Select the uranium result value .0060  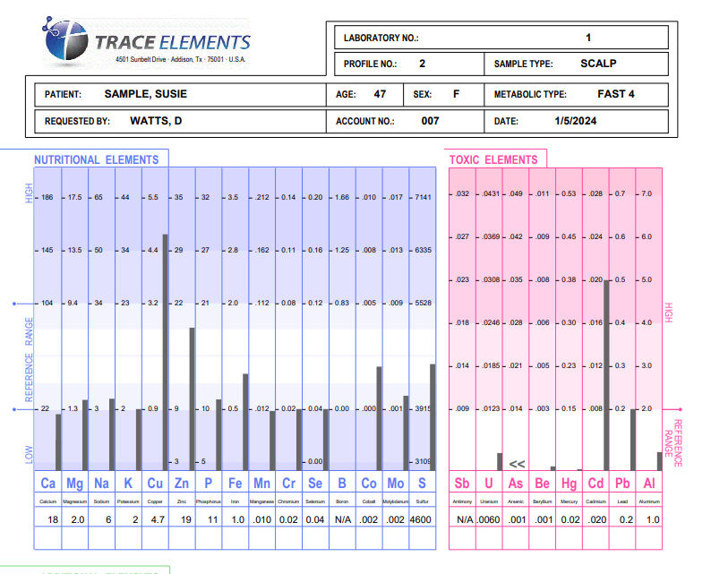tap(489, 519)
